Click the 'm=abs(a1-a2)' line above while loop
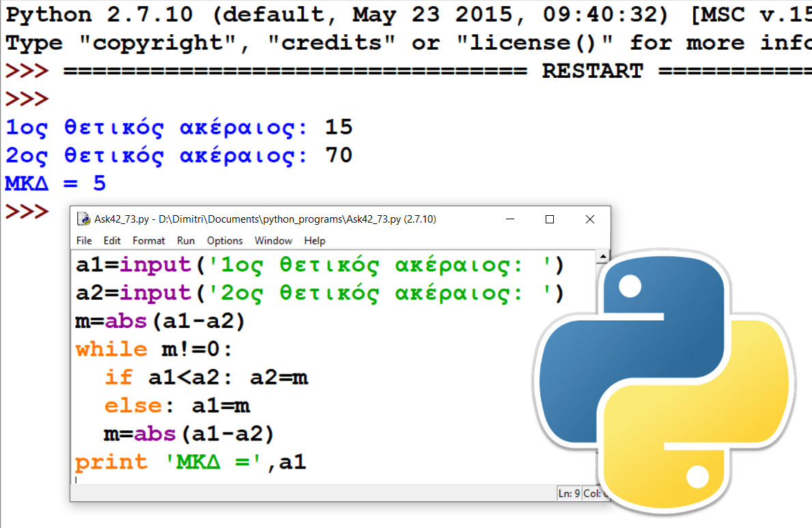The height and width of the screenshot is (528, 812). (160, 321)
